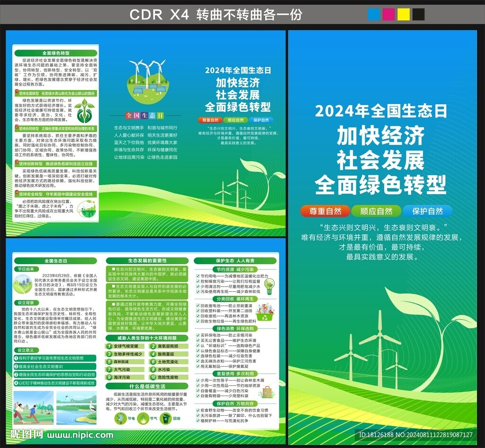Click number 10 circle beside 危险性废物

pyautogui.click(x=153, y=377)
